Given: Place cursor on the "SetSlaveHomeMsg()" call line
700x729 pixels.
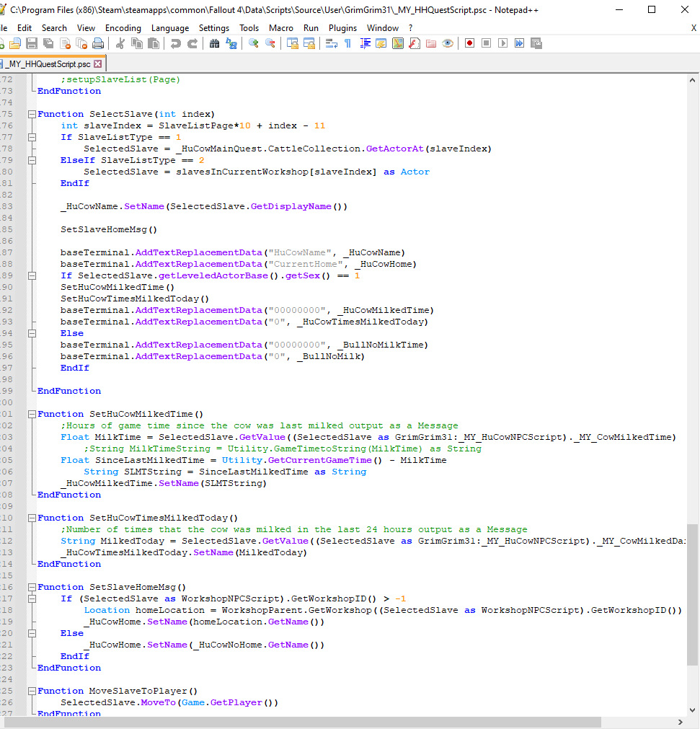Looking at the screenshot, I should [x=109, y=230].
